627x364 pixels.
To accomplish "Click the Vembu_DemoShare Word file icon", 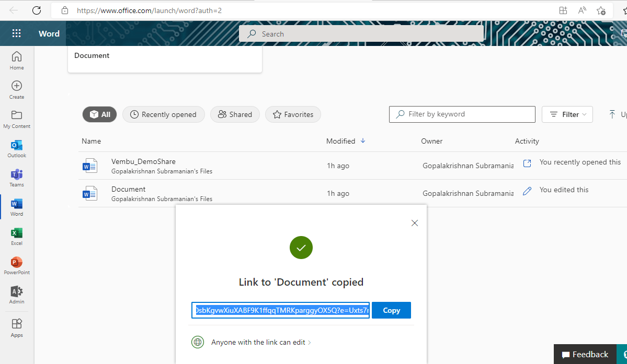I will (90, 166).
